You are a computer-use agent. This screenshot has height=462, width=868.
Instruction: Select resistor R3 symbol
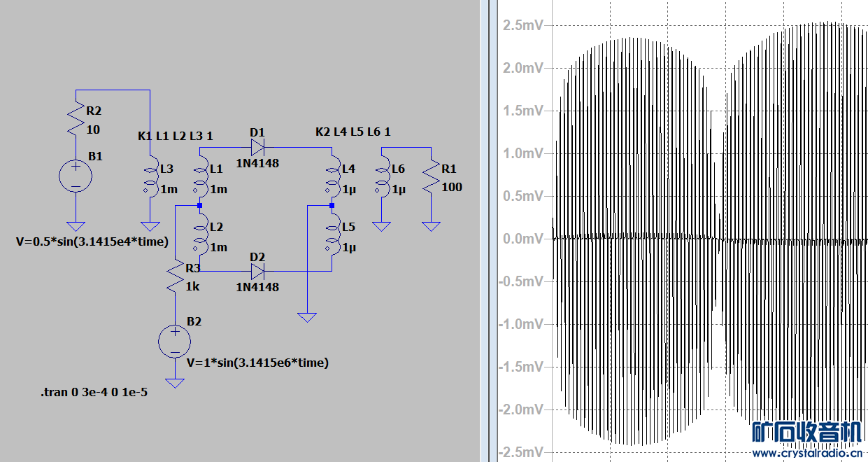pyautogui.click(x=174, y=277)
